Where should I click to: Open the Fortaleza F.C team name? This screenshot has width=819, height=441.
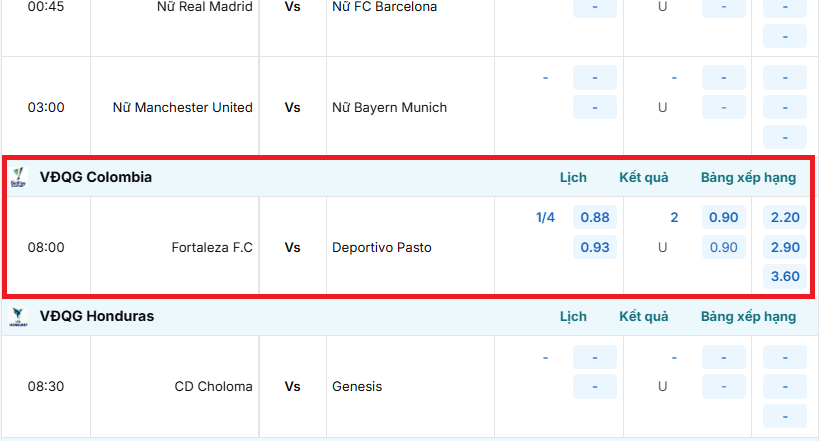pos(212,247)
